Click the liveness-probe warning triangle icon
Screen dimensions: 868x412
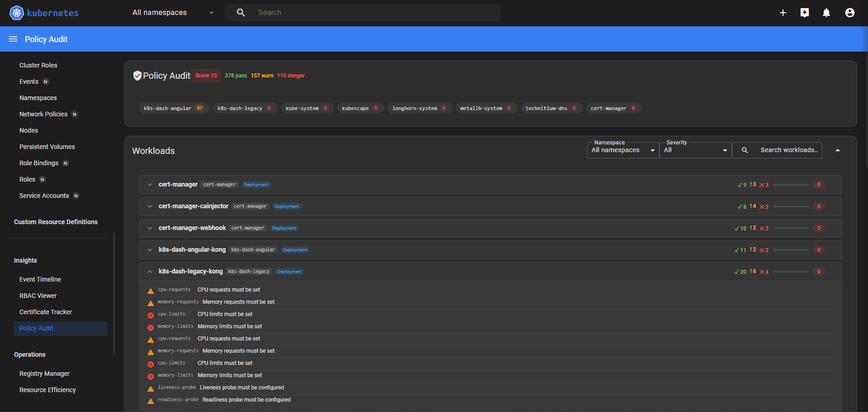[x=151, y=388]
